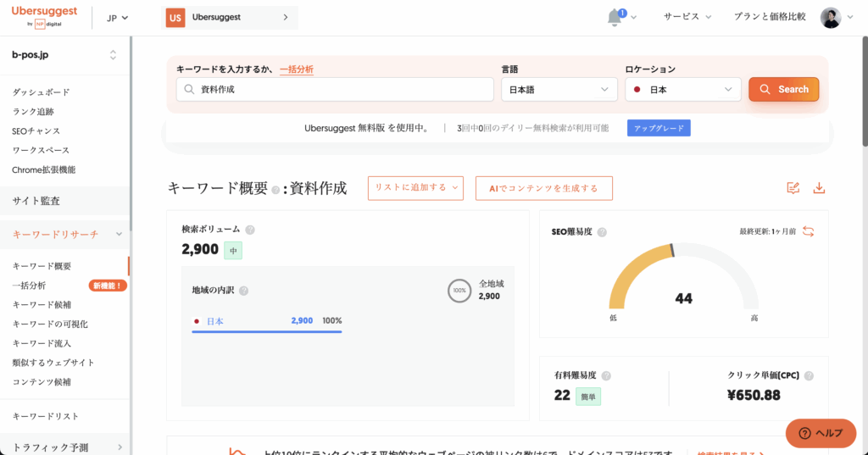Click the orange Search button
This screenshot has height=455, width=868.
[783, 89]
